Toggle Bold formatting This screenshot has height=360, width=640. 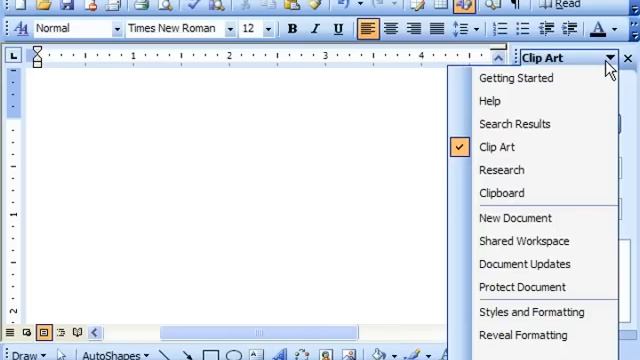(292, 29)
